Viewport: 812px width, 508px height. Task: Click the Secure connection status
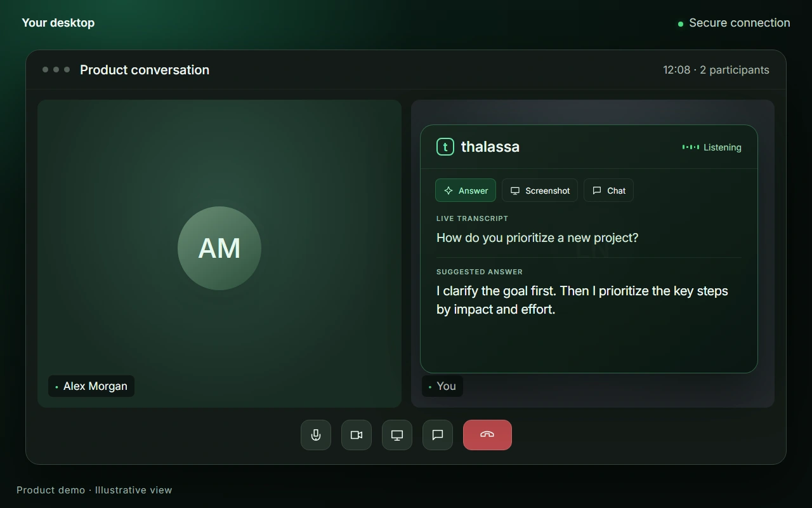click(734, 23)
